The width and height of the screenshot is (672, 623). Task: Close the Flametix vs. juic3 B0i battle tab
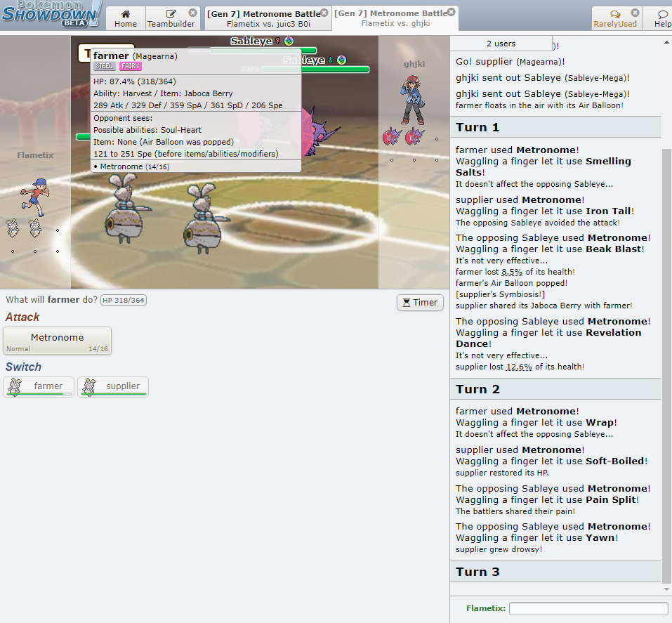pyautogui.click(x=324, y=13)
